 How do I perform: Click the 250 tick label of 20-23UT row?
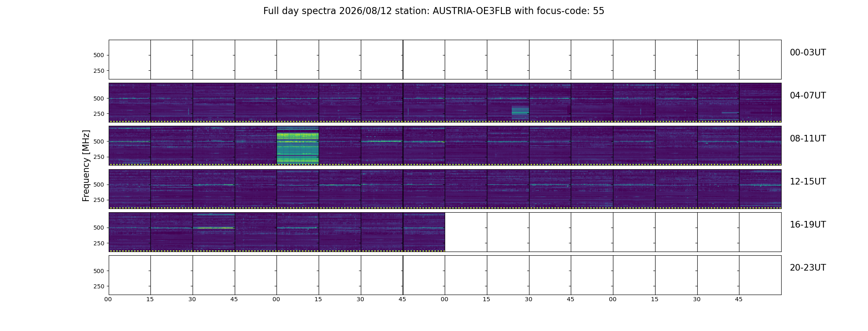[x=99, y=286]
